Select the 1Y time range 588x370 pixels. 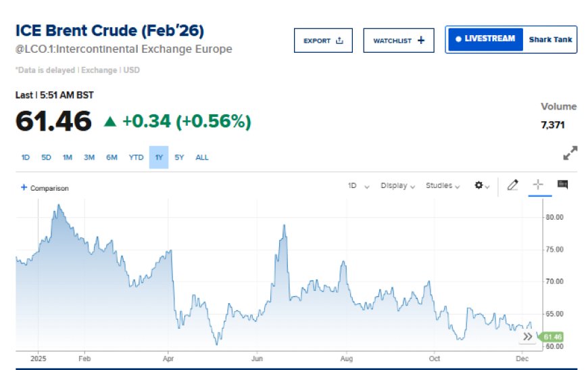[159, 158]
